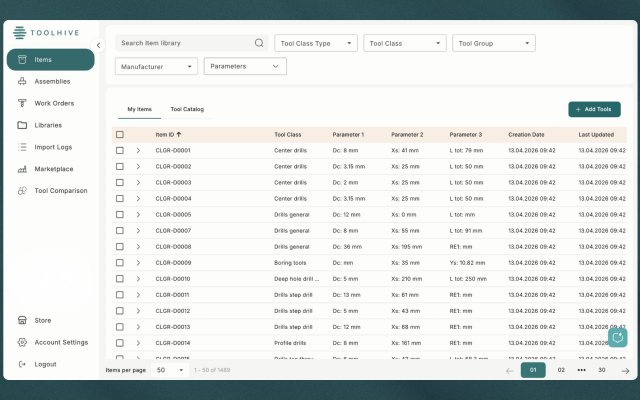Select current page 01 button
This screenshot has width=640, height=400.
tap(533, 370)
